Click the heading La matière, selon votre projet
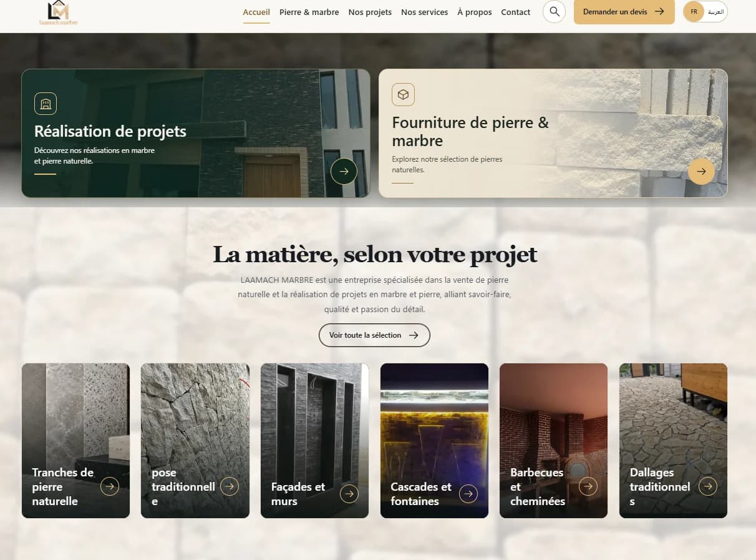 [375, 254]
